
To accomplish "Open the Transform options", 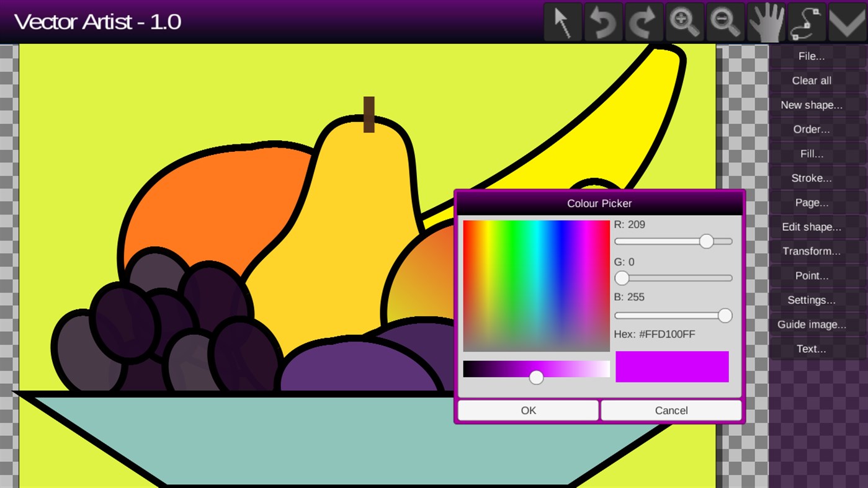I will (x=811, y=251).
